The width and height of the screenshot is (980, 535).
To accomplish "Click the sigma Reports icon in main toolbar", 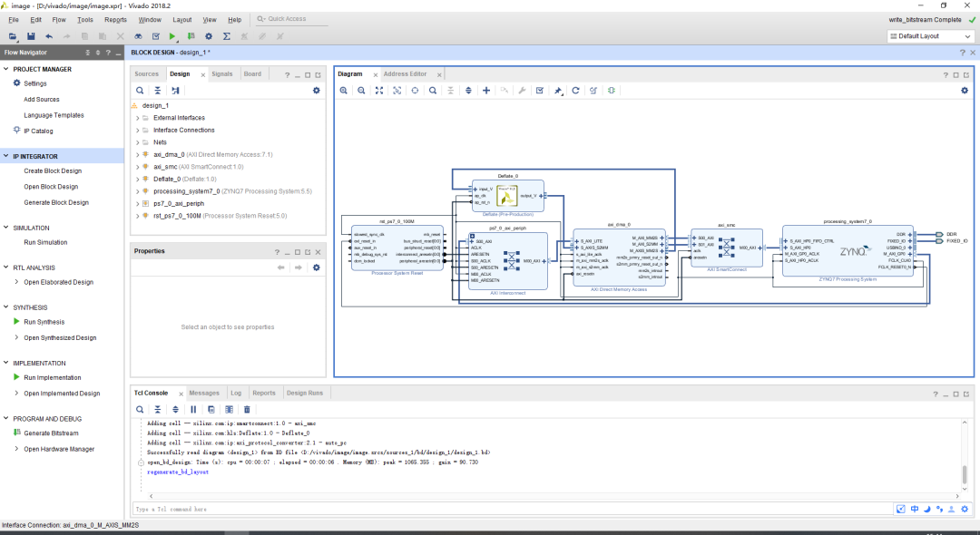I will click(226, 36).
